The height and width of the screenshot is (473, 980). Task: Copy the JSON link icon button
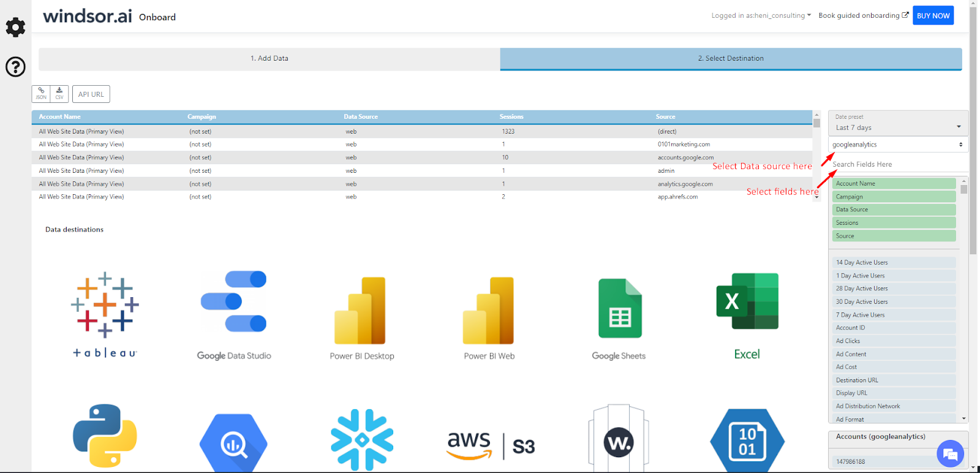41,94
